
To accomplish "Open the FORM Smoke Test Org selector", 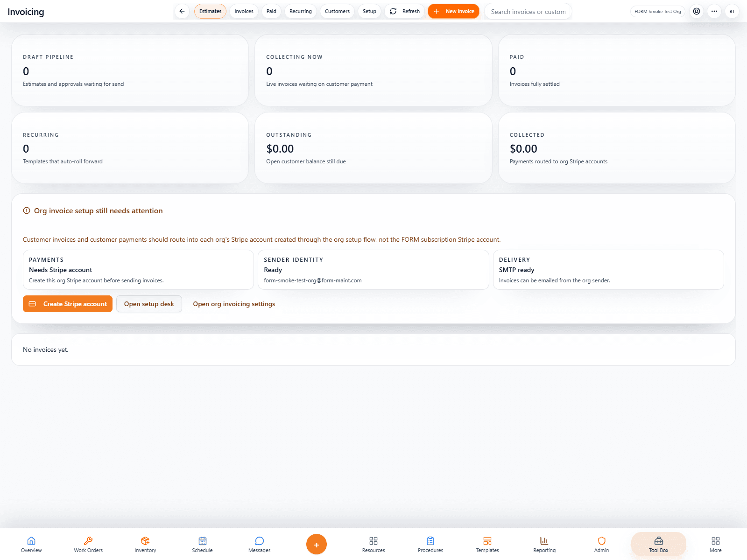I will (x=657, y=11).
